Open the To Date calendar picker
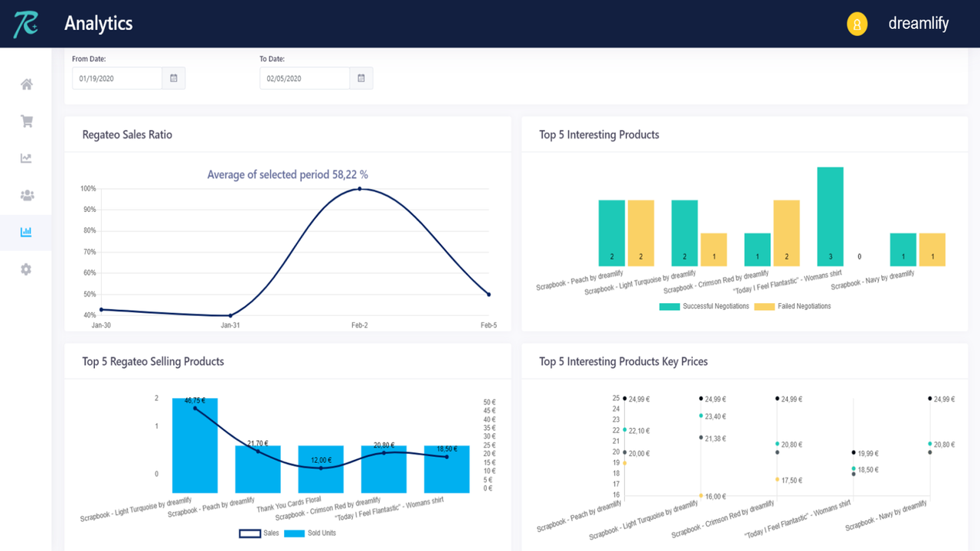The width and height of the screenshot is (980, 551). point(361,77)
